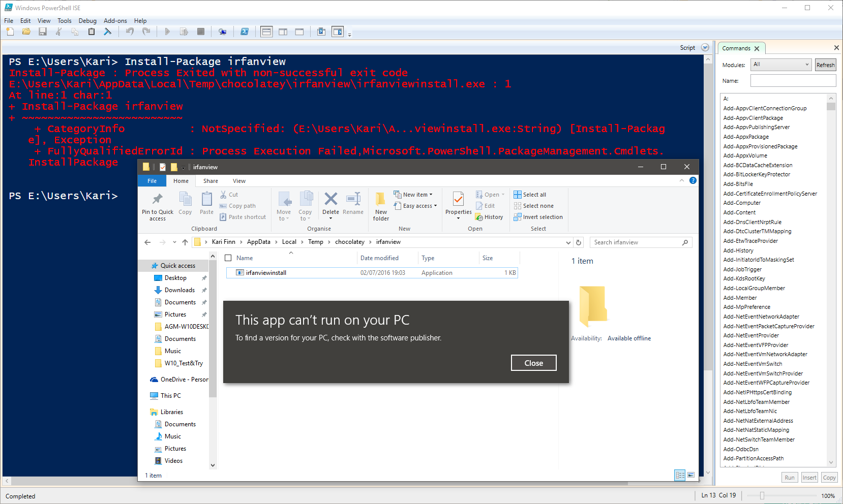
Task: Click the Rename icon in Explorer ribbon
Action: (x=353, y=204)
